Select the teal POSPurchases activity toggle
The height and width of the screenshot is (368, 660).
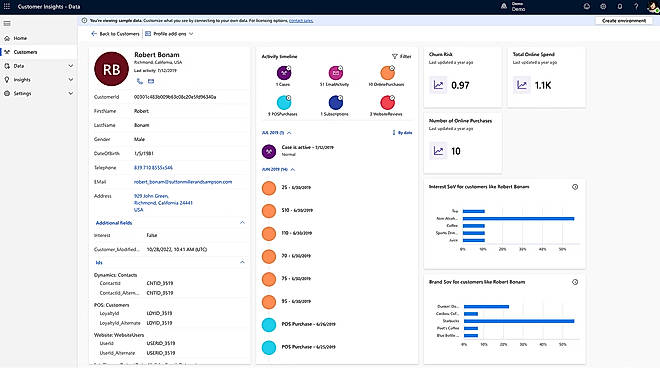(284, 103)
